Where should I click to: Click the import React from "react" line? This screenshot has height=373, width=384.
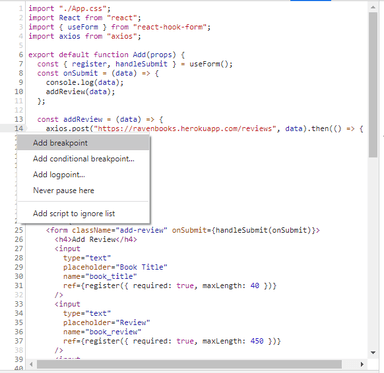[x=85, y=18]
